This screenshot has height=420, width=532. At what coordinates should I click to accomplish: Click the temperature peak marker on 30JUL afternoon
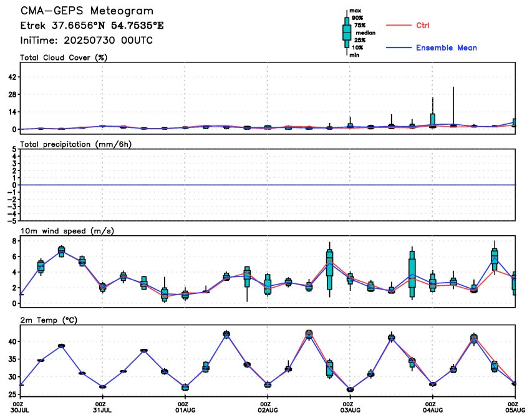[x=61, y=346]
